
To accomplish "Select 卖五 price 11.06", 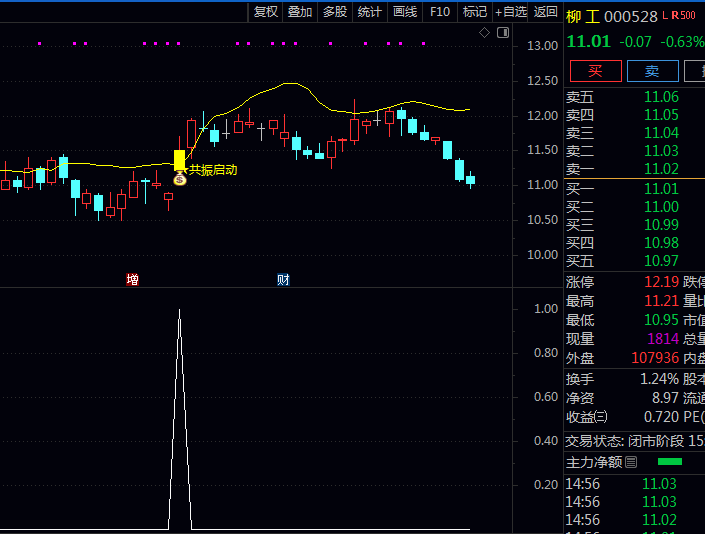I will click(x=661, y=97).
